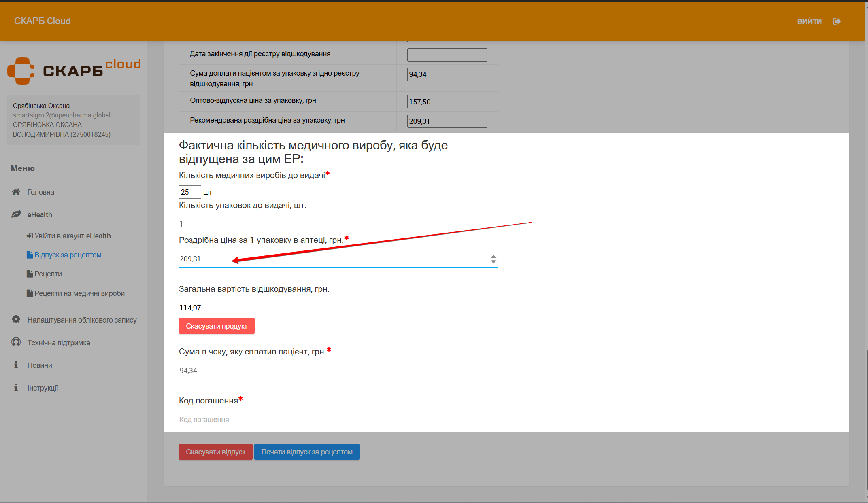
Task: Open Рецепти на медичні вироби menu item
Action: 79,293
